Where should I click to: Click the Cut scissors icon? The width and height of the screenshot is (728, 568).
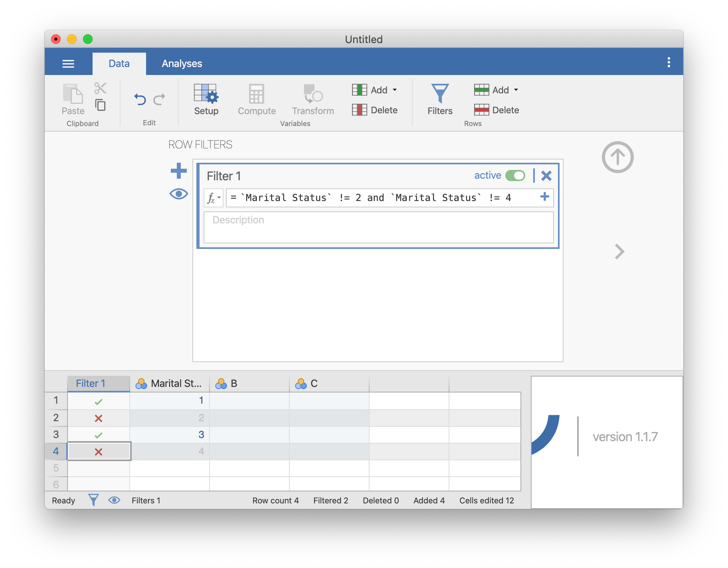(100, 88)
